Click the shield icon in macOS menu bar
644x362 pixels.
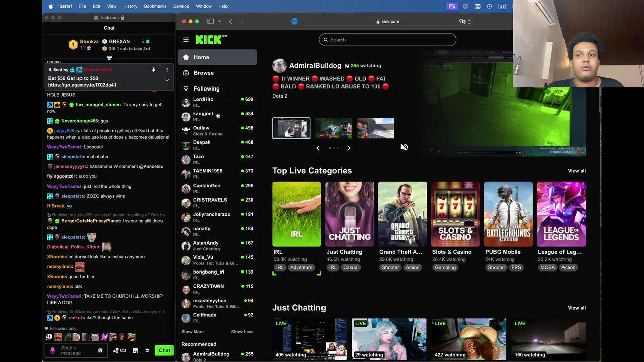tap(465, 6)
